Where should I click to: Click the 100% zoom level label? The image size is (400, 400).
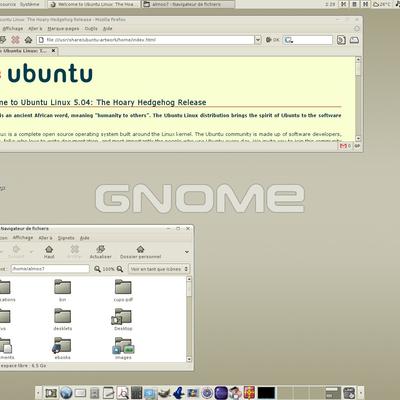108,269
